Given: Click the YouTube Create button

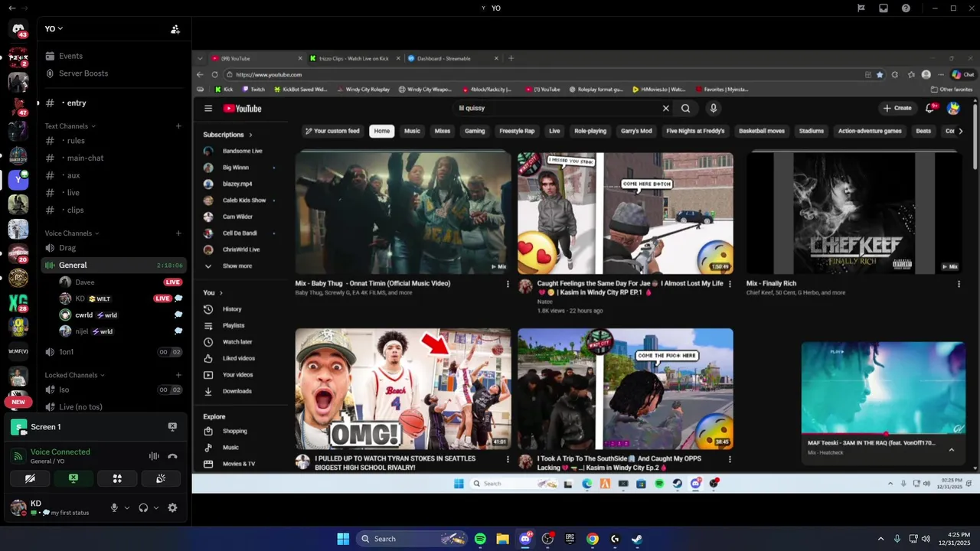Looking at the screenshot, I should (897, 108).
